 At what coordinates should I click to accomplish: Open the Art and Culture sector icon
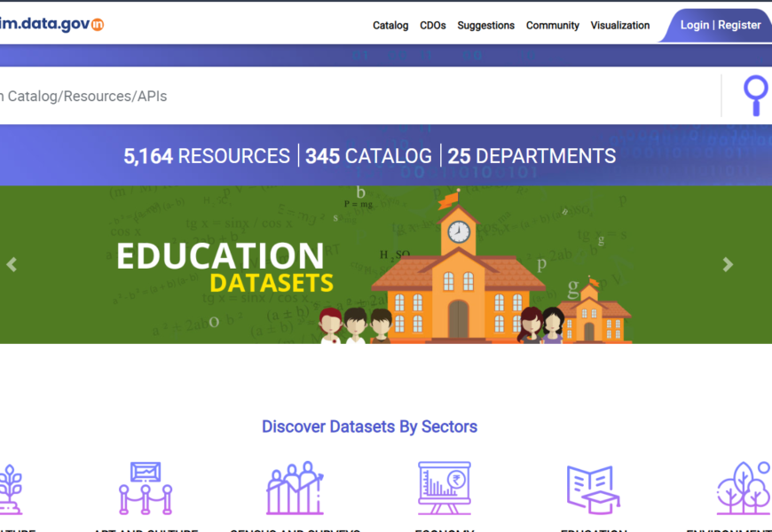(146, 488)
